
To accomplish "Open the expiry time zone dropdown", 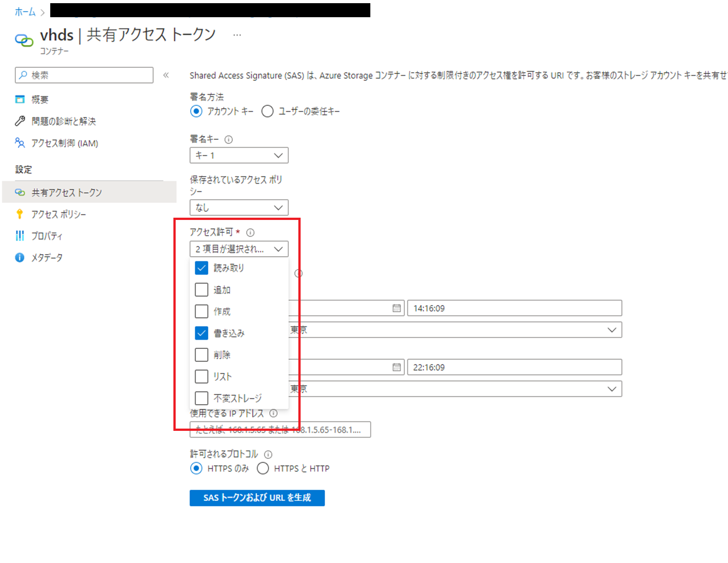I will 455,389.
